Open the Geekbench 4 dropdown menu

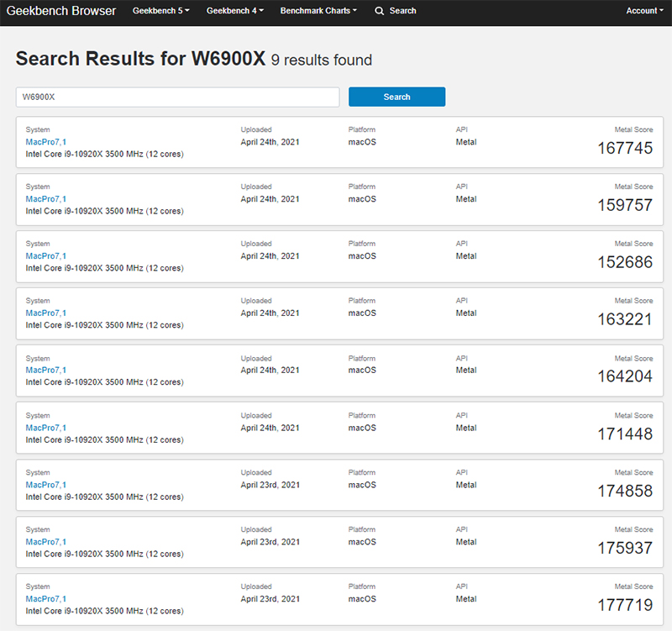point(234,11)
